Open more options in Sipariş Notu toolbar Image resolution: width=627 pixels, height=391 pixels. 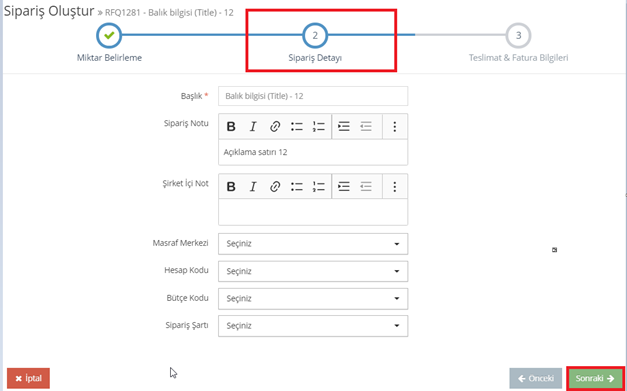395,127
